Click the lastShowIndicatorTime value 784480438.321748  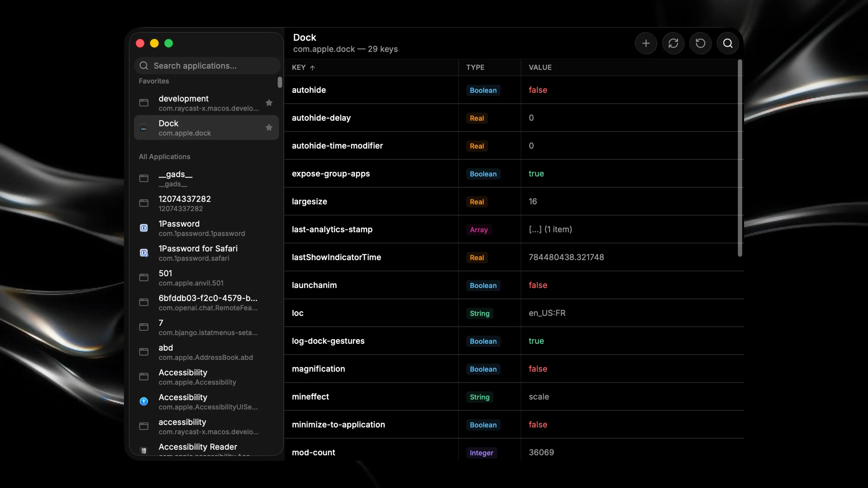click(566, 257)
